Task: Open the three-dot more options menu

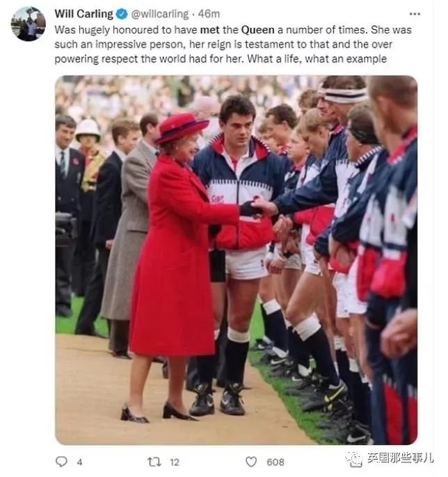Action: coord(415,14)
